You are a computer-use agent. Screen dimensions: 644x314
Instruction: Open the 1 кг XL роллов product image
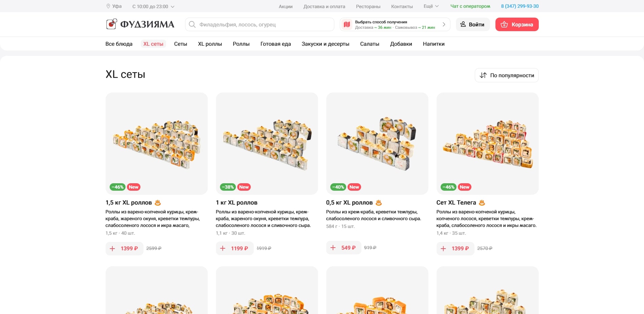267,143
